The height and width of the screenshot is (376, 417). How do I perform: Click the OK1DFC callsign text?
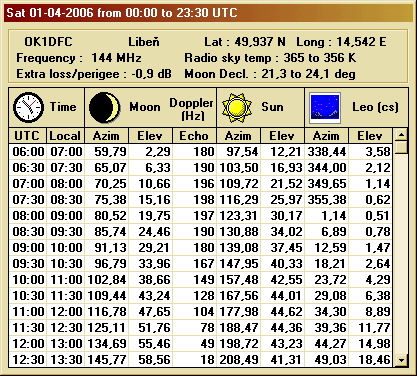[48, 42]
